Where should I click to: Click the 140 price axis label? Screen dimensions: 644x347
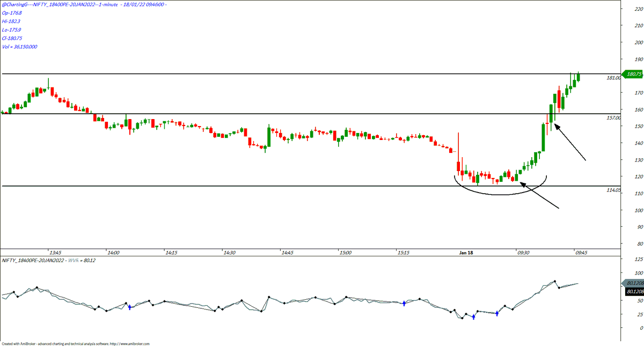(638, 143)
